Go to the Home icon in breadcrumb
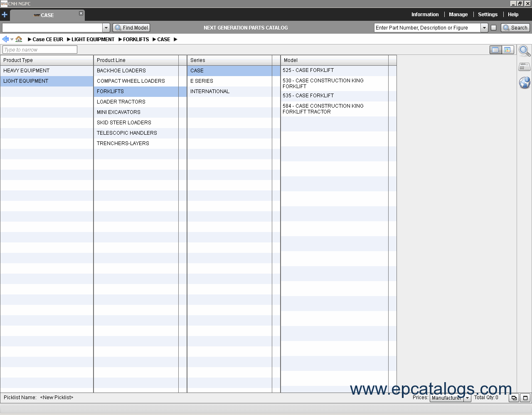The image size is (532, 415). point(19,39)
